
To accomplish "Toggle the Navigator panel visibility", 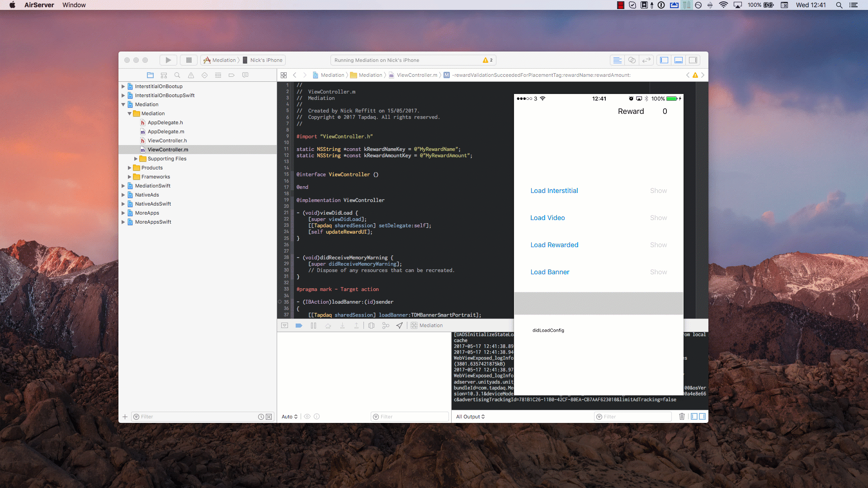I will [664, 60].
